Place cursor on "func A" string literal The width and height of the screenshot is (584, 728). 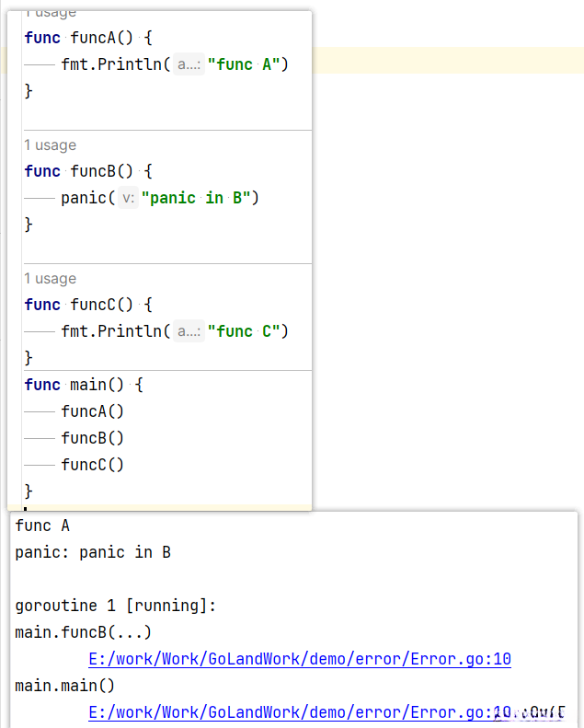click(x=248, y=64)
